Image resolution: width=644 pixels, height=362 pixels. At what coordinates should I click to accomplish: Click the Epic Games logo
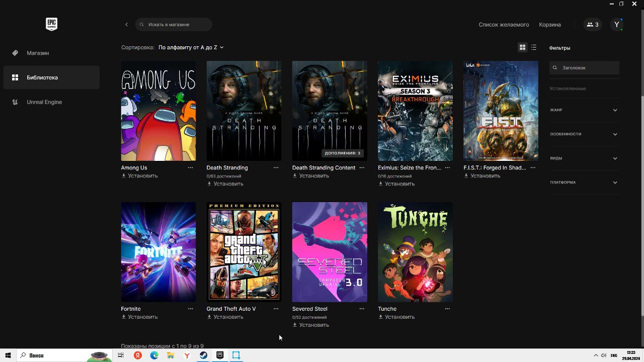tap(51, 24)
